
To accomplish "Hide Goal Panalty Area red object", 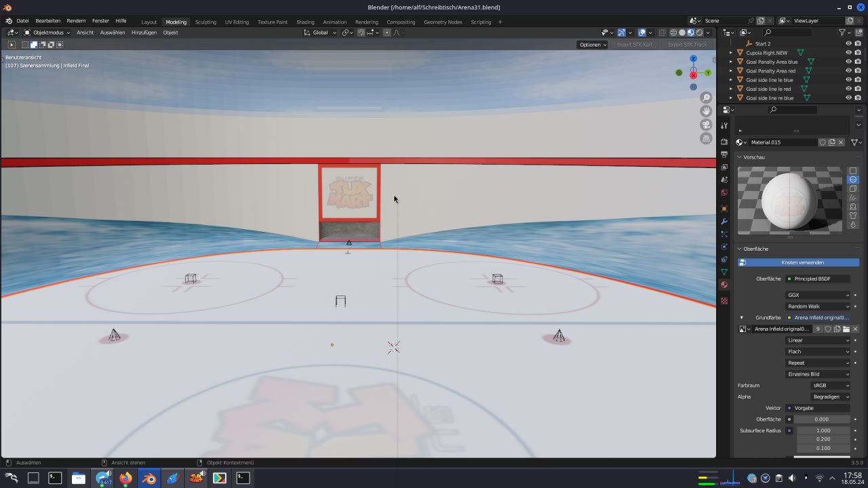I will pos(848,70).
